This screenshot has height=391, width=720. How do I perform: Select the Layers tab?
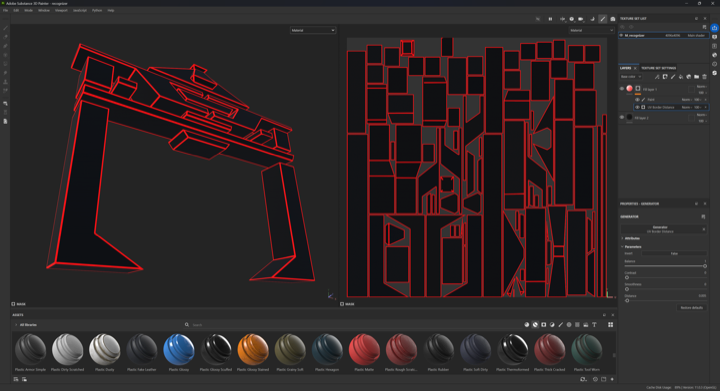coord(625,68)
